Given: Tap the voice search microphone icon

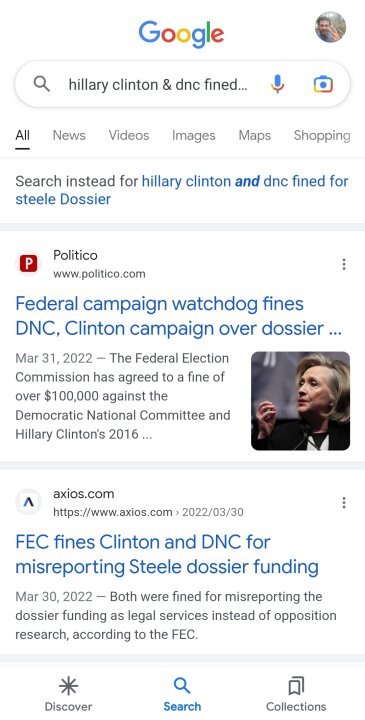Looking at the screenshot, I should tap(277, 84).
